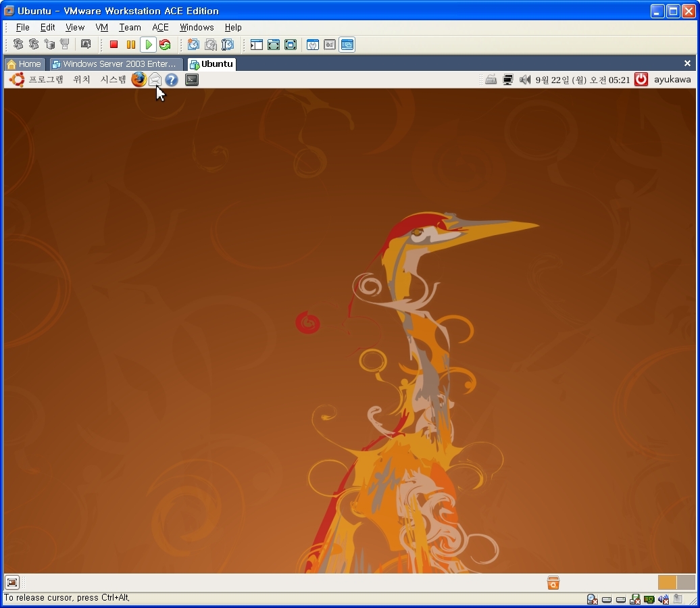Select the console view toolbar icon

347,45
